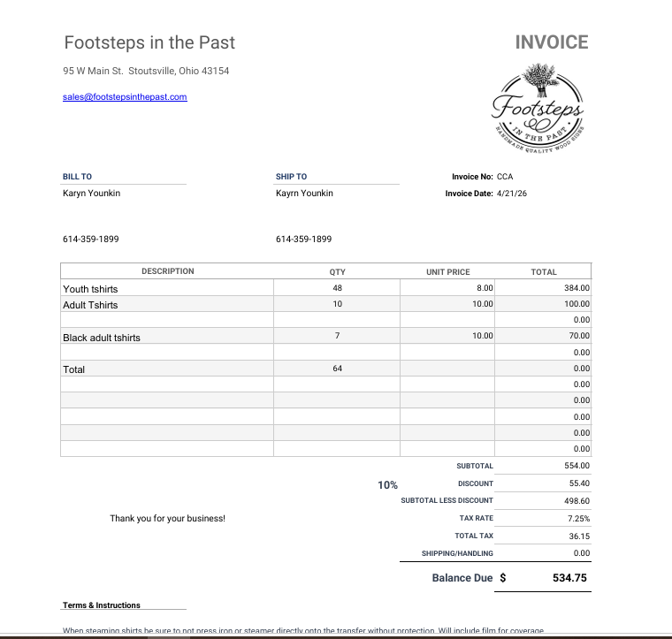This screenshot has height=639, width=672.
Task: Click the steaming shirts instruction line
Action: point(303,630)
